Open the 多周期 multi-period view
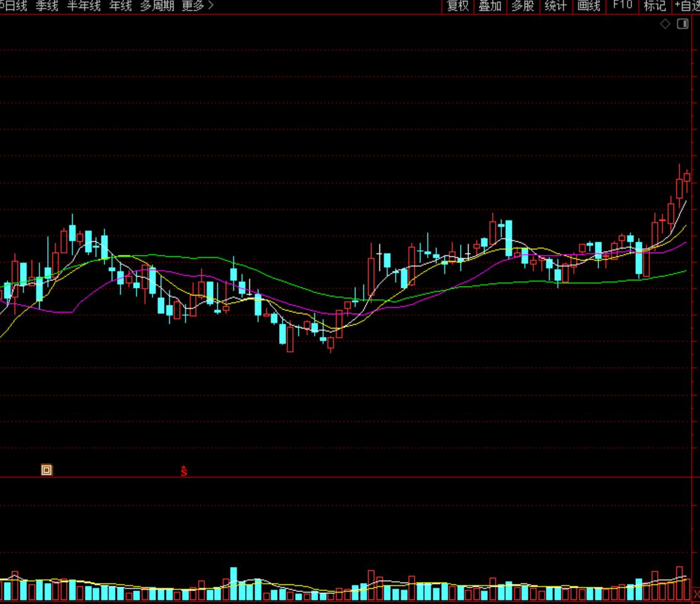 click(157, 6)
